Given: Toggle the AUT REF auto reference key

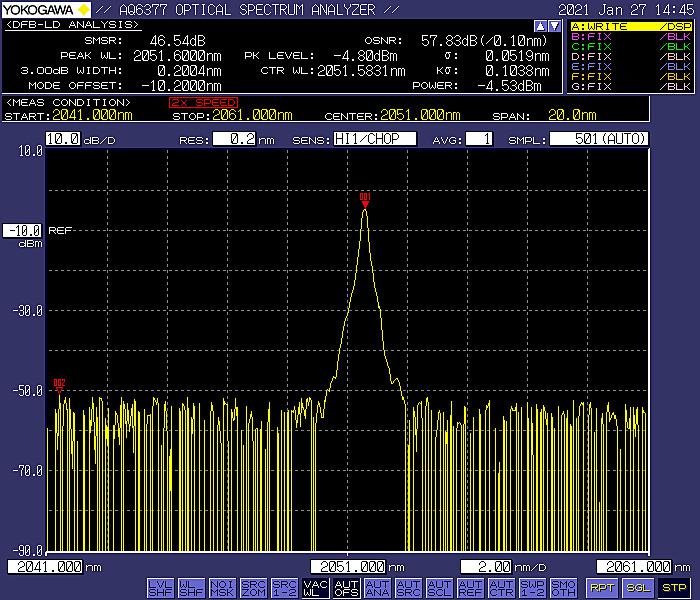Looking at the screenshot, I should click(470, 587).
